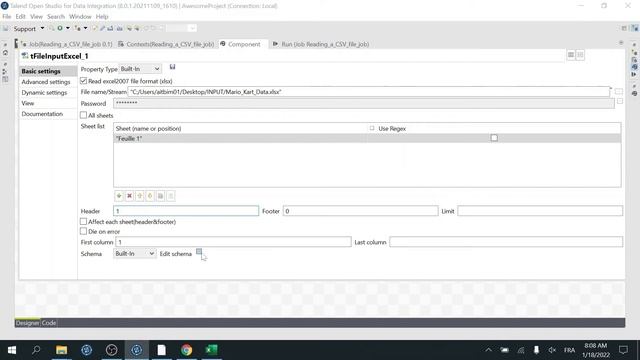Switch to Run (Job Reading_a_CSV_file_job) tab

tap(321, 44)
